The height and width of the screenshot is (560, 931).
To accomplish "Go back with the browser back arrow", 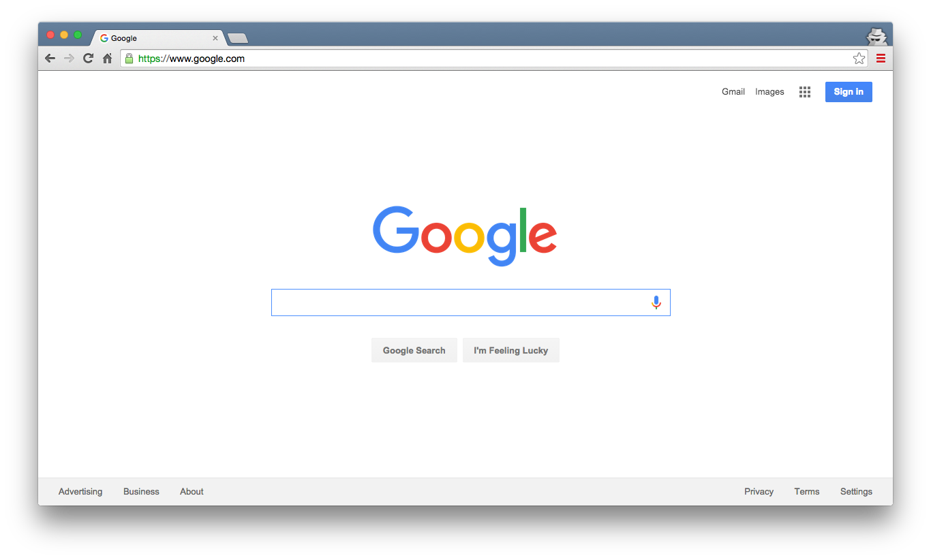I will (x=50, y=59).
